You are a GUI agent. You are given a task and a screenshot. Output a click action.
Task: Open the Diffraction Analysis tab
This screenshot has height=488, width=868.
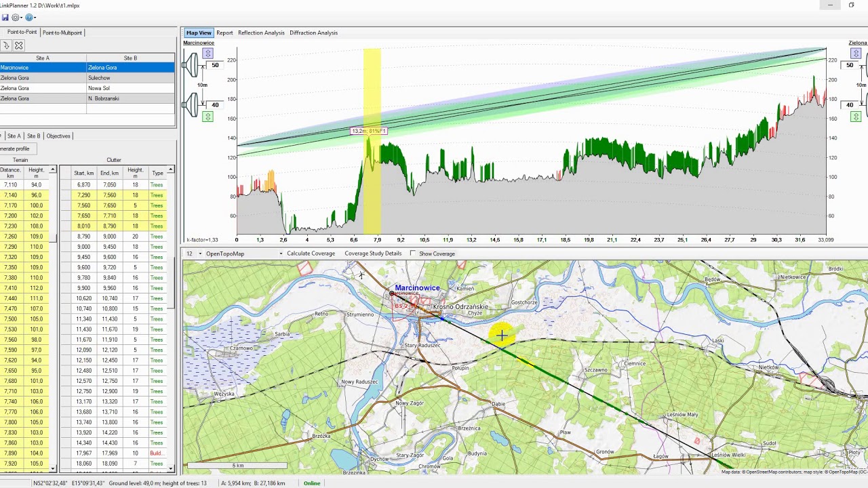tap(314, 33)
